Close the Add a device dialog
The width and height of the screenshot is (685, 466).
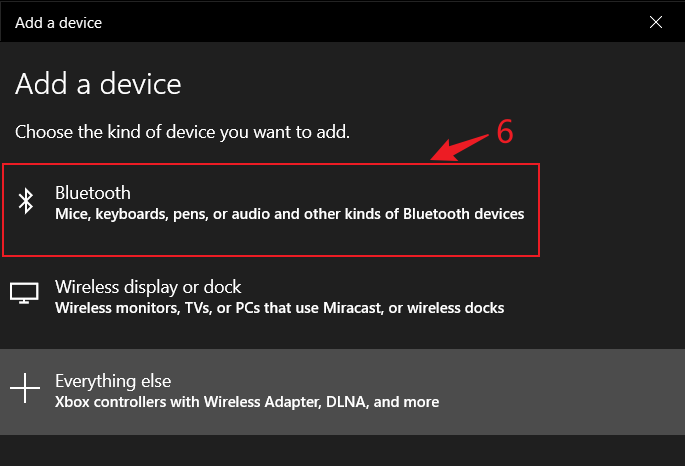(655, 22)
